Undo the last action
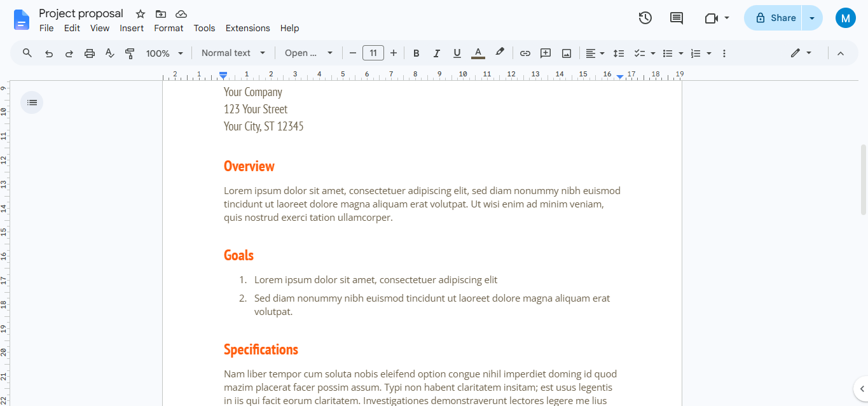868x406 pixels. click(49, 53)
